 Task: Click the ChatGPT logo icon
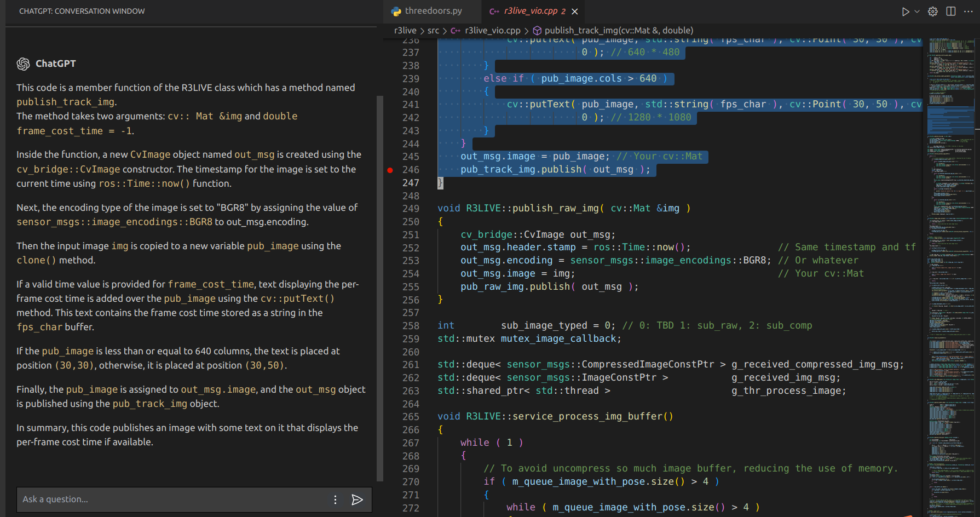pyautogui.click(x=23, y=64)
